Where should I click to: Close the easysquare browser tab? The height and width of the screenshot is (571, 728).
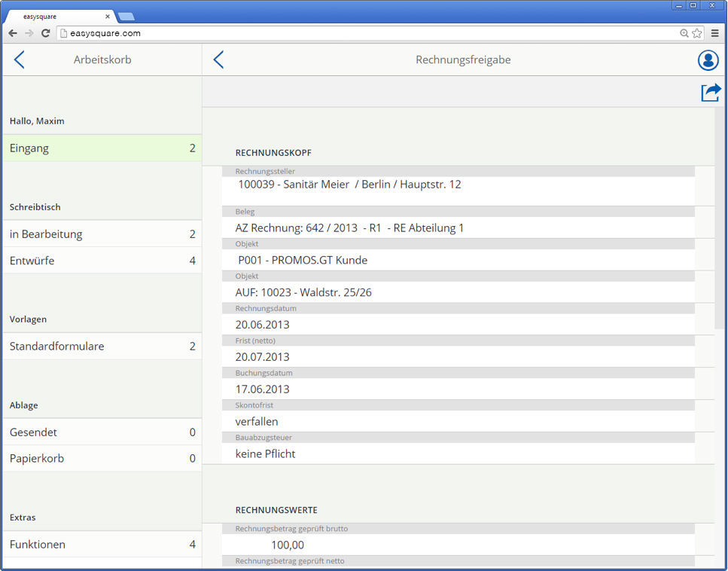click(107, 16)
